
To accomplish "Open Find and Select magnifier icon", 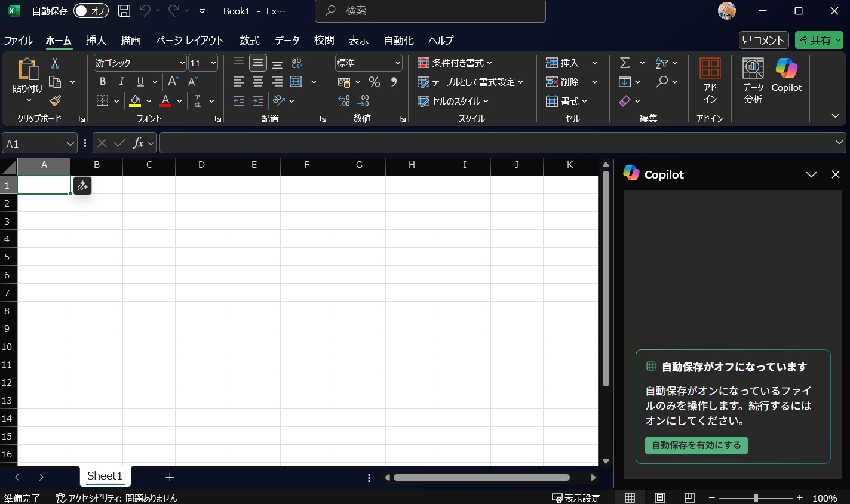I will click(662, 82).
